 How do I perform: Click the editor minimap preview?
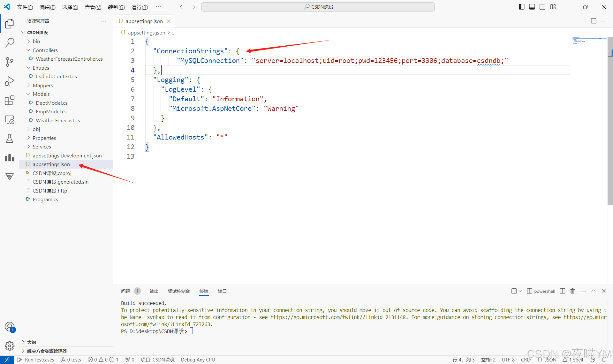589,40
